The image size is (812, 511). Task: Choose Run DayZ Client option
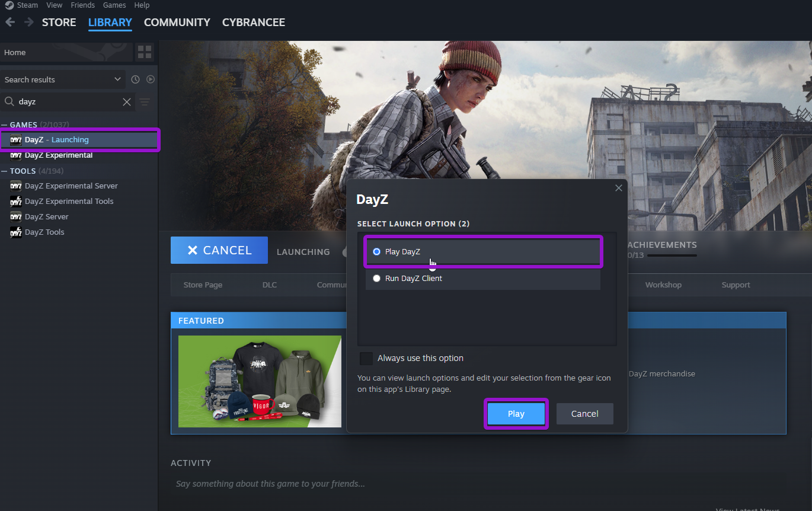click(376, 278)
